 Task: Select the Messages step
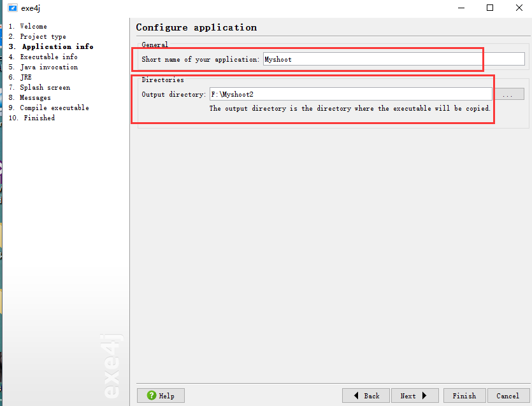30,97
